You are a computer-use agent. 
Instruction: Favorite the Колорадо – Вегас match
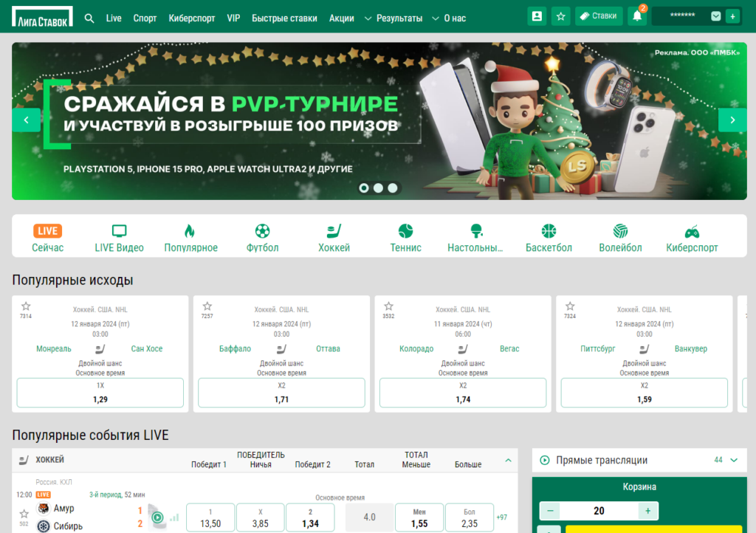(x=388, y=306)
